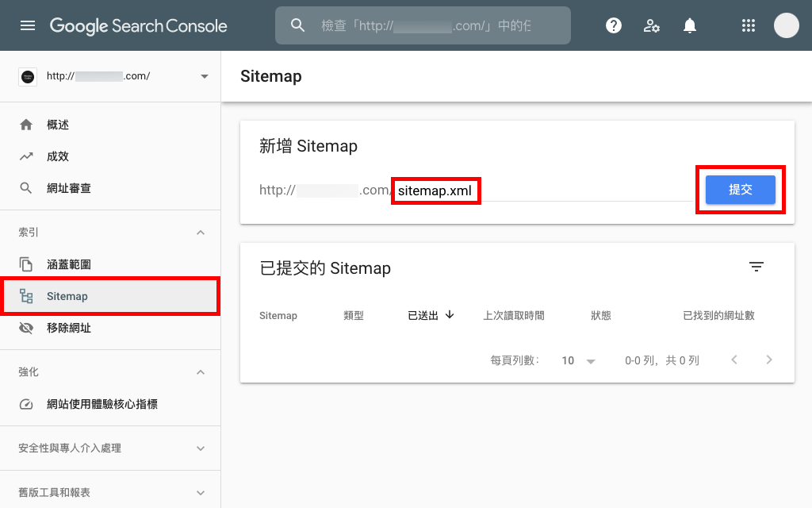Open the notifications bell
This screenshot has width=812, height=508.
tap(690, 25)
